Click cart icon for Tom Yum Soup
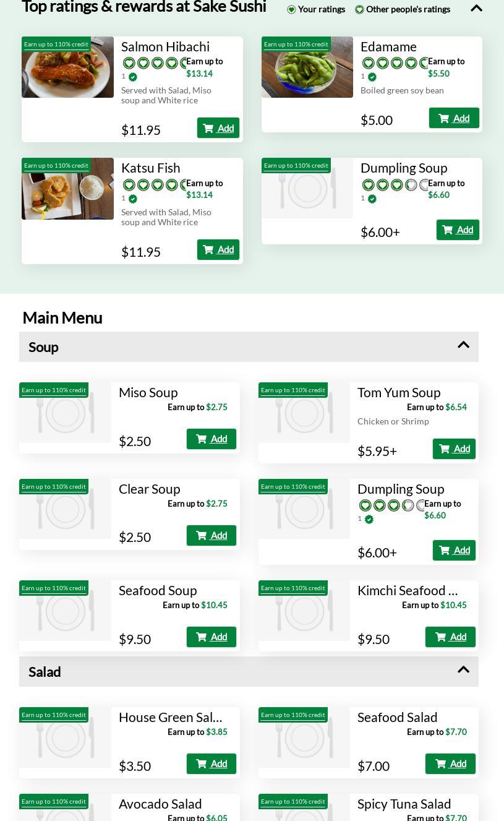504x821 pixels. coord(445,449)
